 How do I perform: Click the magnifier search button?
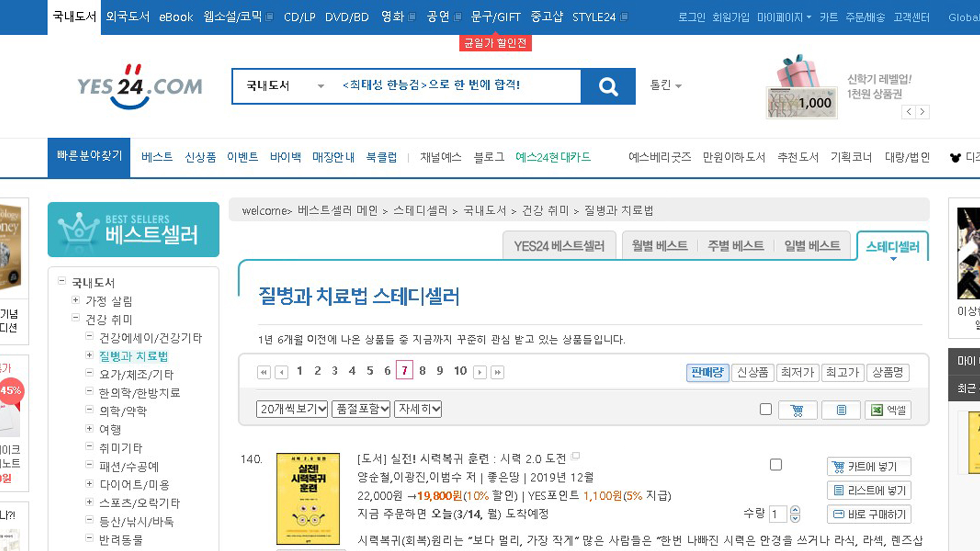pyautogui.click(x=608, y=86)
